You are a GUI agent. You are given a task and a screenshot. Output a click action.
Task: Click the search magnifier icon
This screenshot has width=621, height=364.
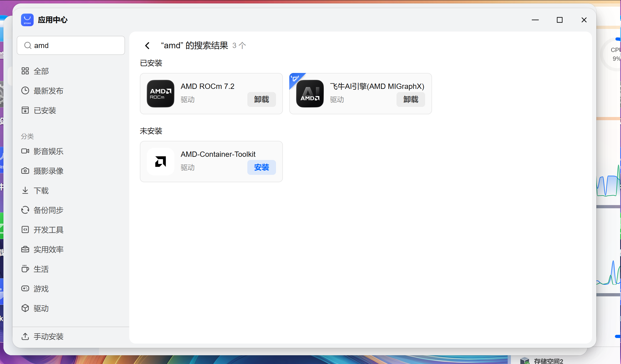(28, 45)
